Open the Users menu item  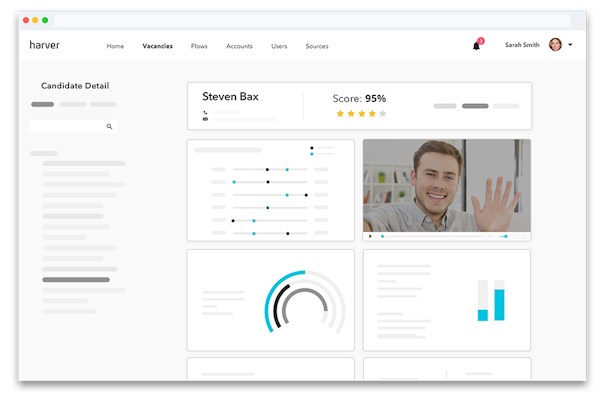tap(279, 46)
